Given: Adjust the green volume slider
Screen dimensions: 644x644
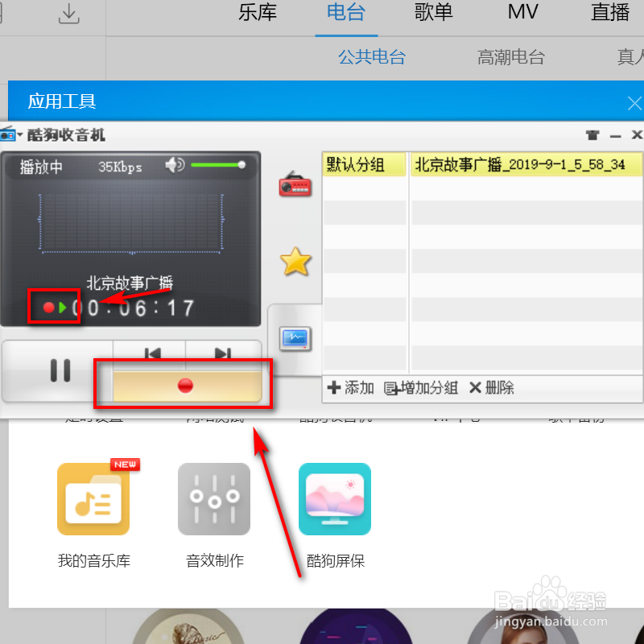Looking at the screenshot, I should (218, 165).
